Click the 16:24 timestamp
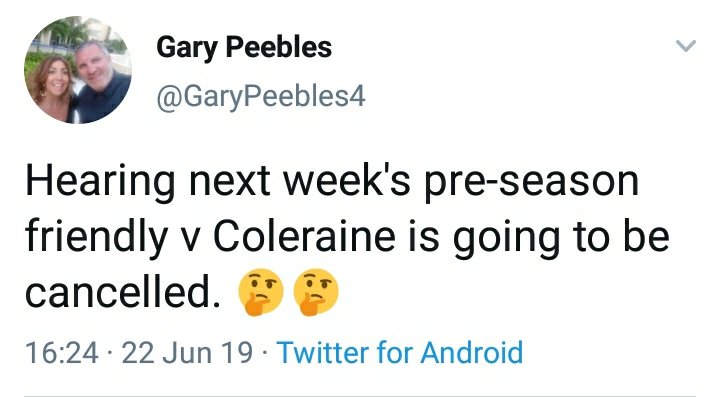Image resolution: width=720 pixels, height=397 pixels. coord(62,352)
